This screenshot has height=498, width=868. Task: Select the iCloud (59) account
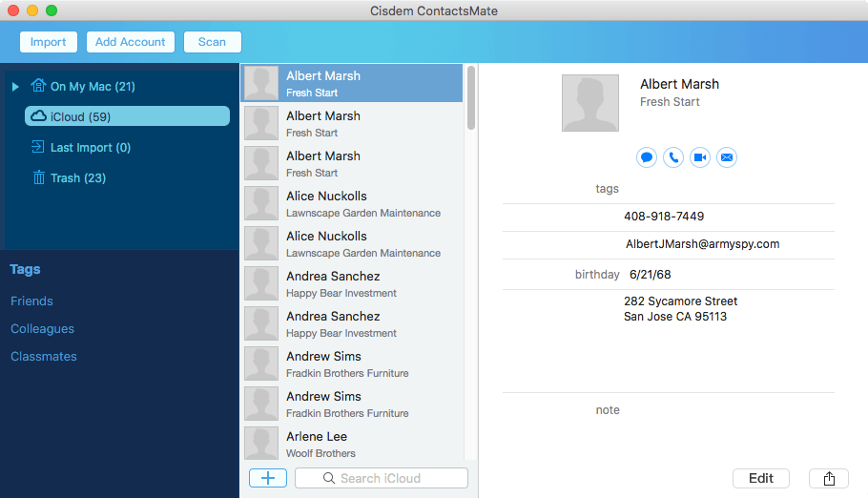point(127,116)
